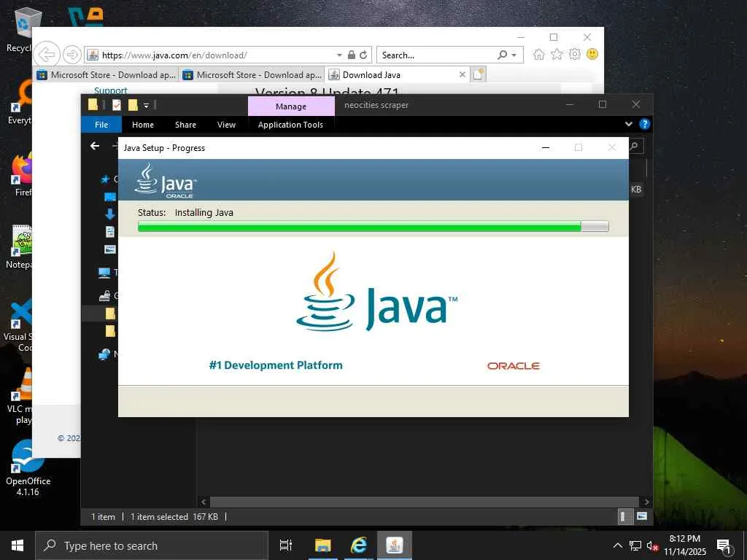747x560 pixels.
Task: Click the magnifier search icon in the IE search box
Action: point(502,55)
